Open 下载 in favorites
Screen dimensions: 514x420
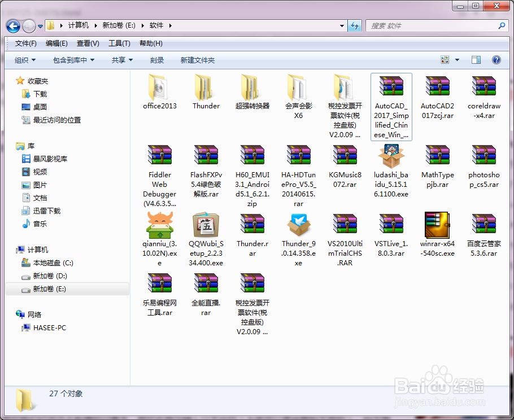pos(34,94)
